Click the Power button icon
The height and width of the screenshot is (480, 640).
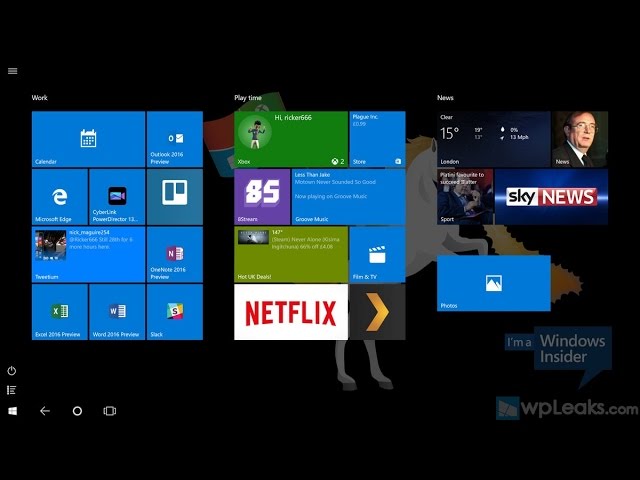click(12, 371)
